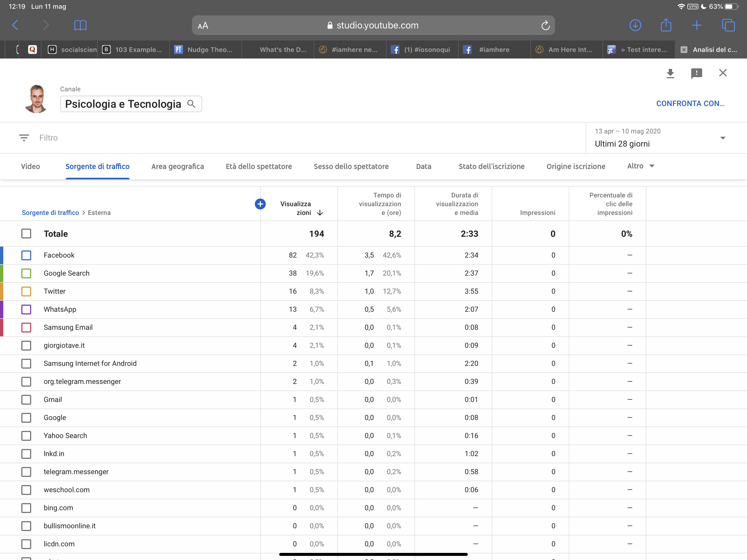The width and height of the screenshot is (747, 560).
Task: Click 'Sorgente di traffico' breadcrumb link
Action: tap(50, 212)
